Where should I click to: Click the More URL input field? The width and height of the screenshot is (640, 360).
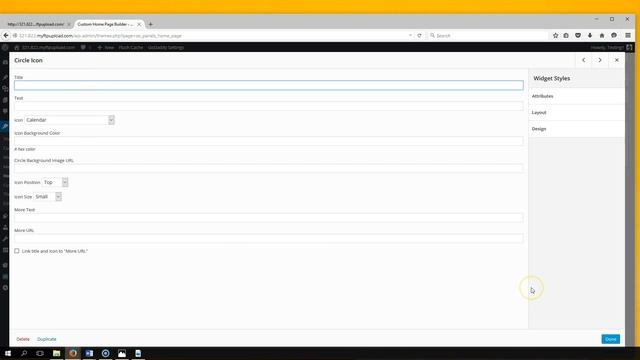pyautogui.click(x=269, y=238)
